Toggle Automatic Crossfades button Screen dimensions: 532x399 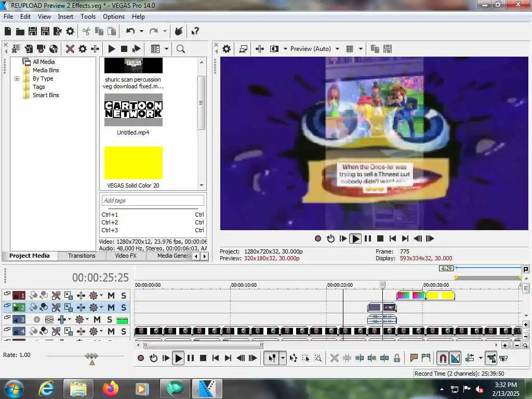click(456, 358)
